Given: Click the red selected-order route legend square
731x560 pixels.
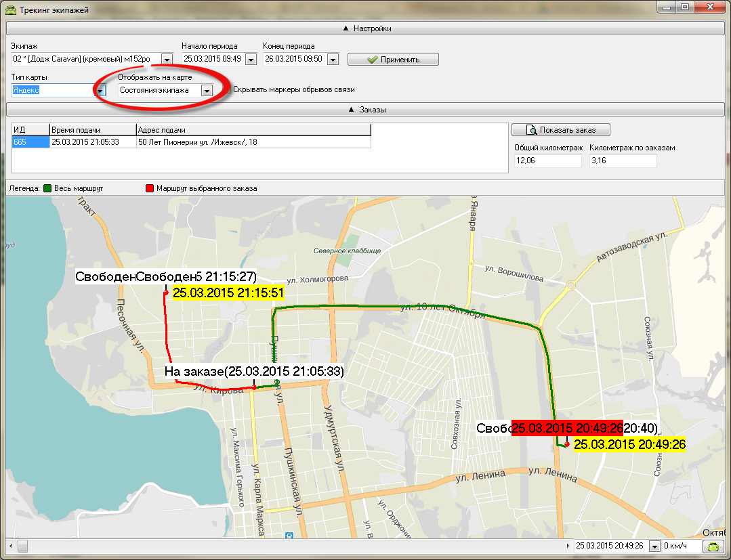Looking at the screenshot, I should click(x=150, y=188).
